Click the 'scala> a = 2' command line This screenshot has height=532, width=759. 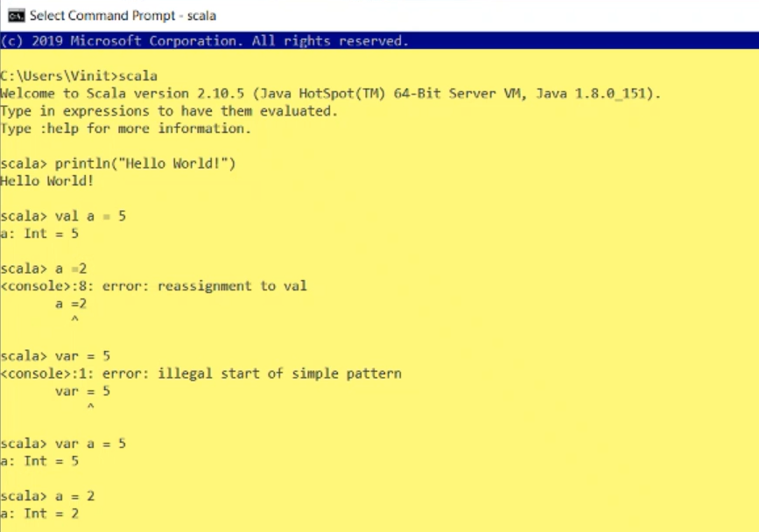point(47,496)
